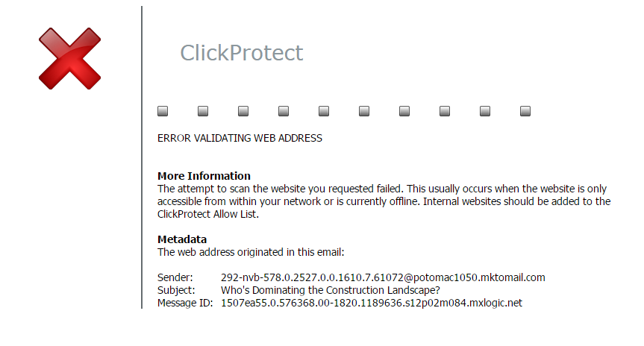Click the red X error icon
The height and width of the screenshot is (346, 644).
click(69, 58)
